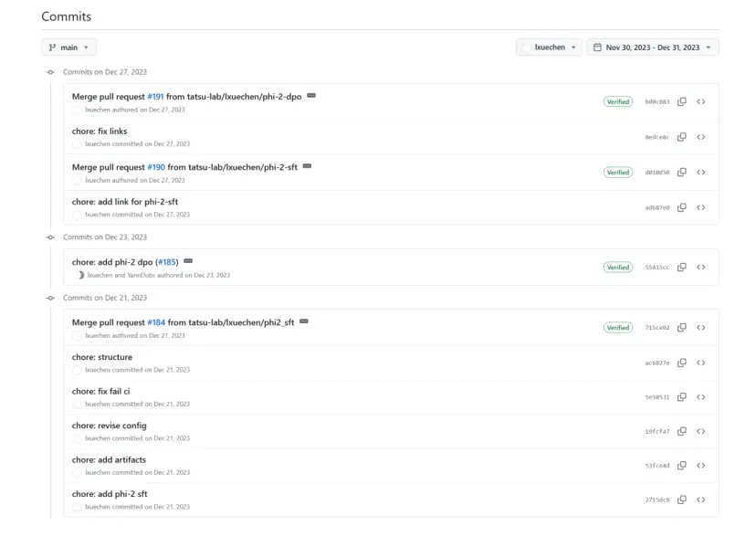756x547 pixels.
Task: Expand commit description for phi-2 dpo commit
Action: pos(188,261)
